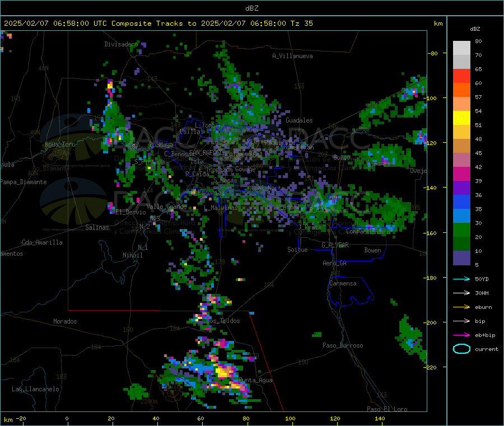
Task: Click the yellow 51 dBZ swatch
Action: [461, 118]
